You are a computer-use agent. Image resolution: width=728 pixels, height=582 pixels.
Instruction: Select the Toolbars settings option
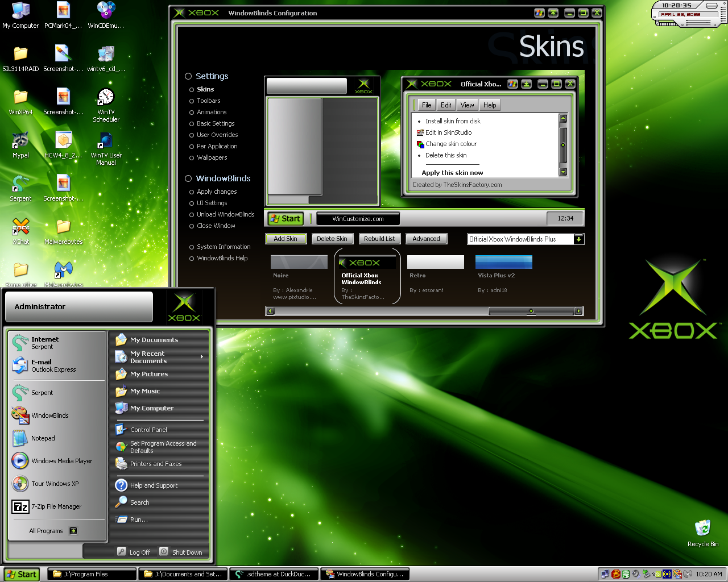(x=208, y=101)
